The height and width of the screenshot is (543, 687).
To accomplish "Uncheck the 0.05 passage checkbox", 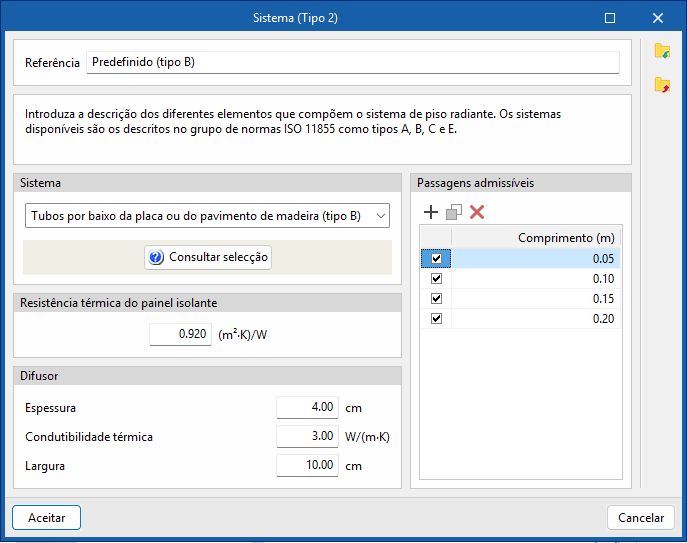I will (x=436, y=259).
